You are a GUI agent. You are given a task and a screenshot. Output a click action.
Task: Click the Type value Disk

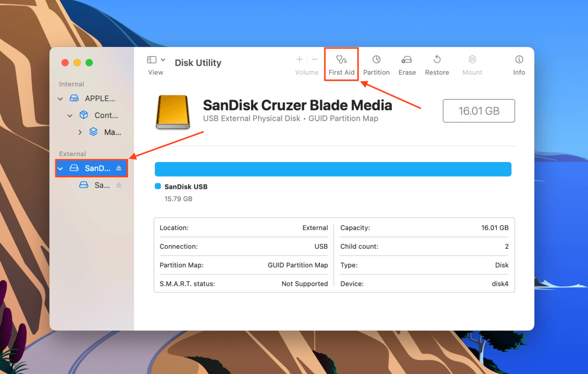click(502, 265)
